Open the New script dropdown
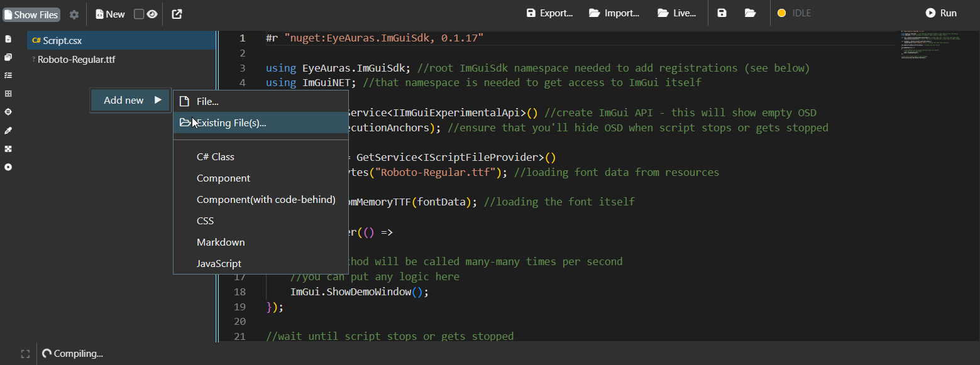This screenshot has width=980, height=365. click(x=111, y=14)
